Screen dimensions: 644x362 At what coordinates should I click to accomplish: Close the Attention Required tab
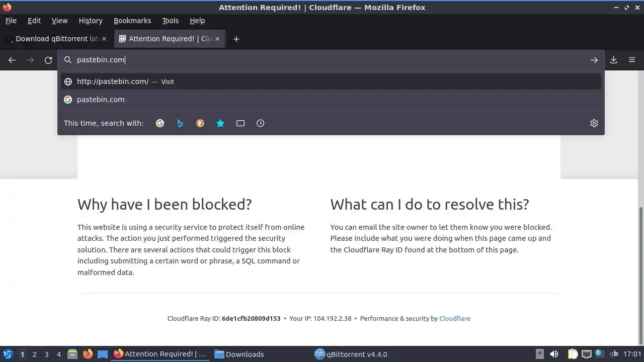[x=217, y=39]
